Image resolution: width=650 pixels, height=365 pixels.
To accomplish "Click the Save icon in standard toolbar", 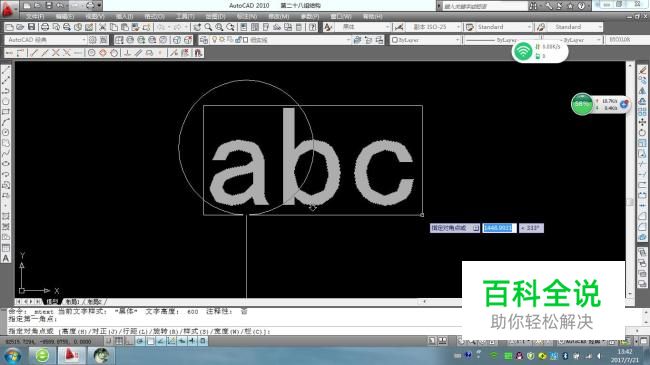I will pos(32,27).
